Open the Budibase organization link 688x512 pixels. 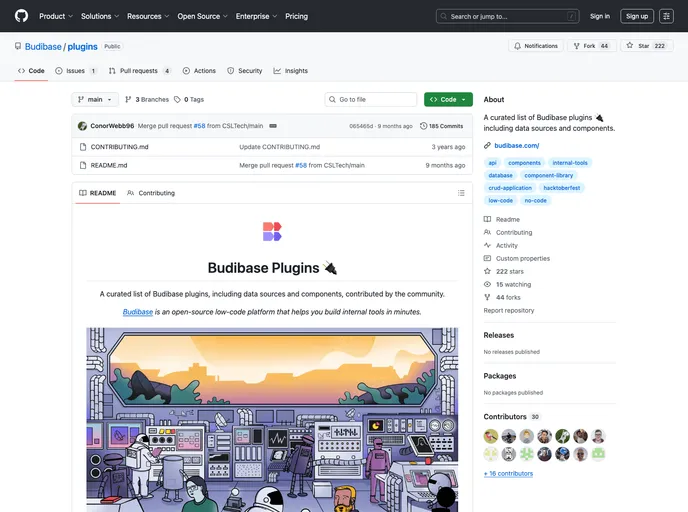point(43,47)
